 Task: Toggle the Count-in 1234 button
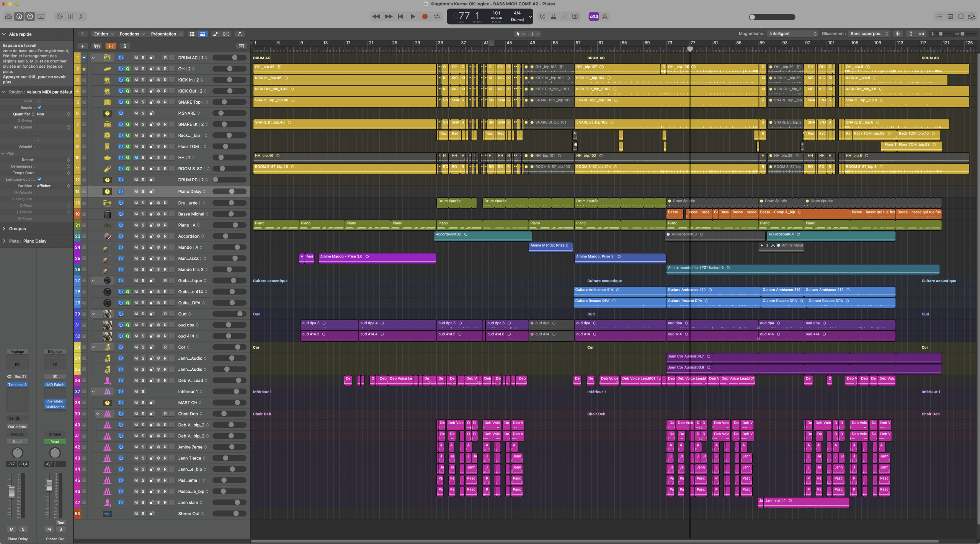(594, 16)
